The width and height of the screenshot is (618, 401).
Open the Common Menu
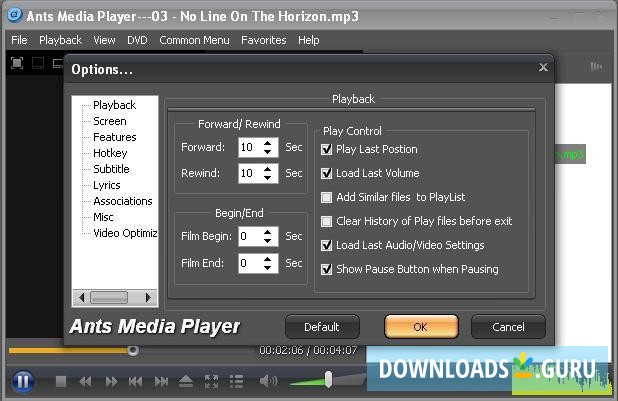pyautogui.click(x=194, y=40)
